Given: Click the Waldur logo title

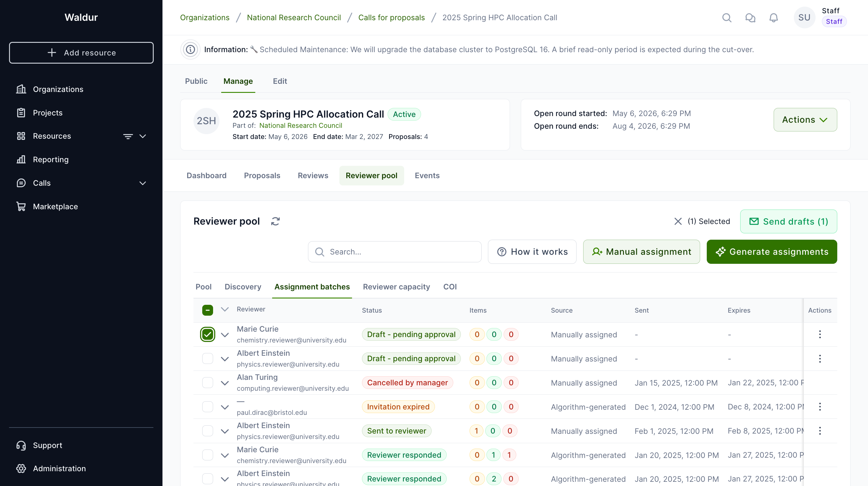Looking at the screenshot, I should pyautogui.click(x=81, y=17).
